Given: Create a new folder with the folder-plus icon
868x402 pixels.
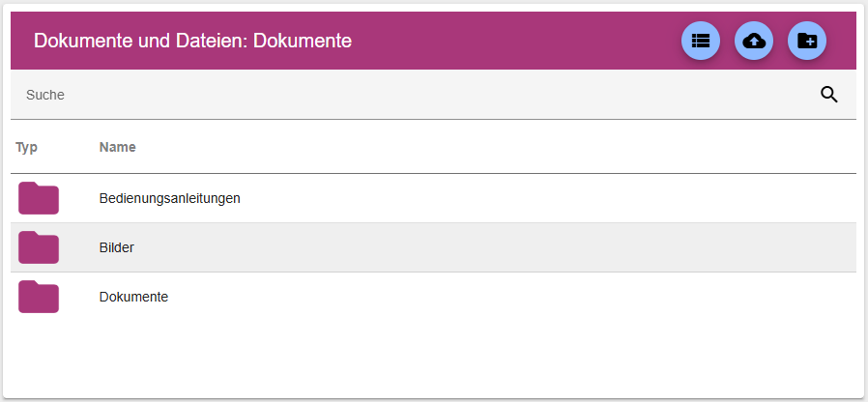Looking at the screenshot, I should (x=807, y=42).
